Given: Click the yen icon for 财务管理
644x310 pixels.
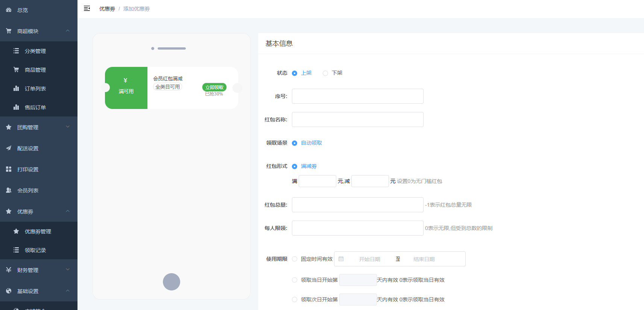Looking at the screenshot, I should click(x=9, y=270).
